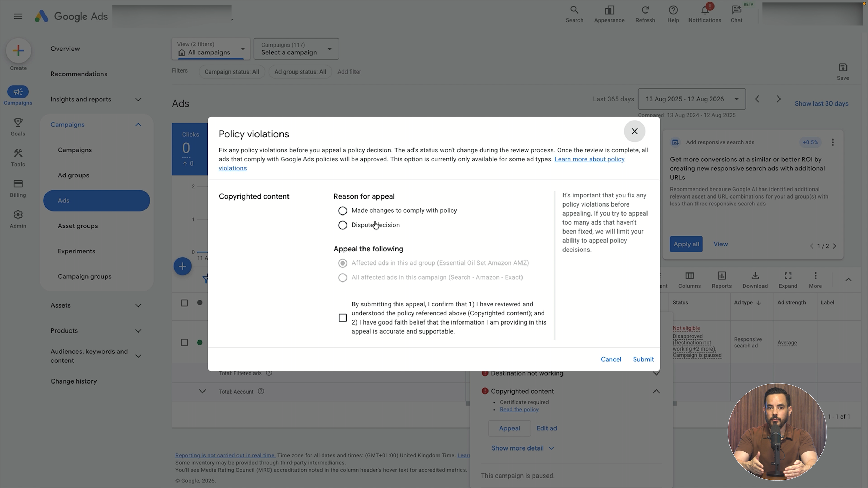868x488 pixels.
Task: Close the Policy violations dialog
Action: pos(634,131)
